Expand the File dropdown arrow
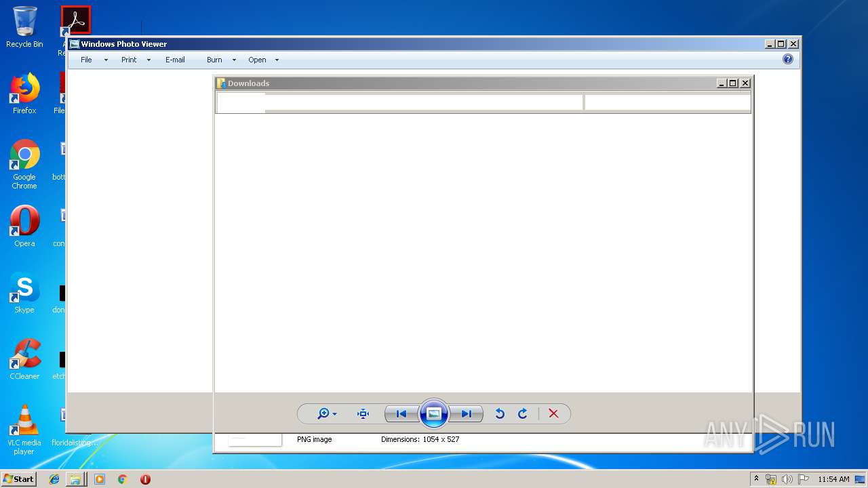Screen dimensions: 868x488 106,60
